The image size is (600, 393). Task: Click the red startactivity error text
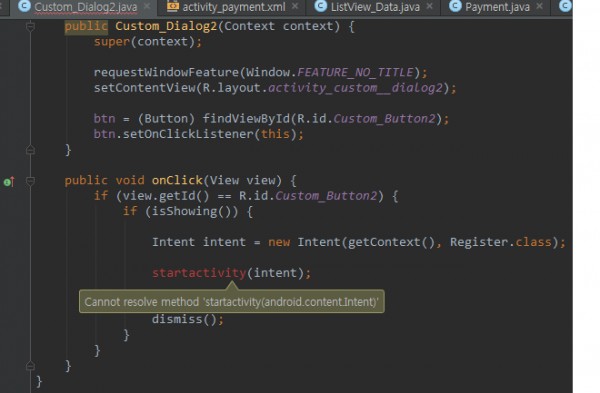199,273
